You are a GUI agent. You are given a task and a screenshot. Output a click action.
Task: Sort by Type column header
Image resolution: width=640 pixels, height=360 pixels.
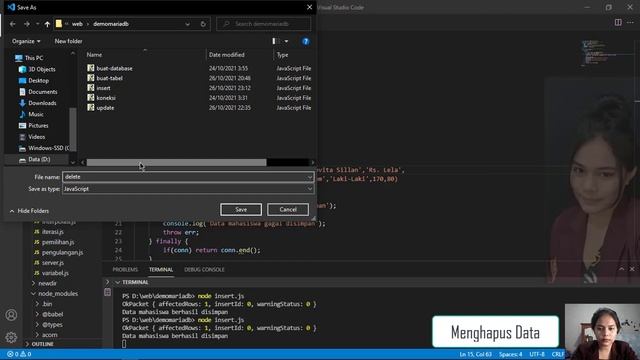282,55
